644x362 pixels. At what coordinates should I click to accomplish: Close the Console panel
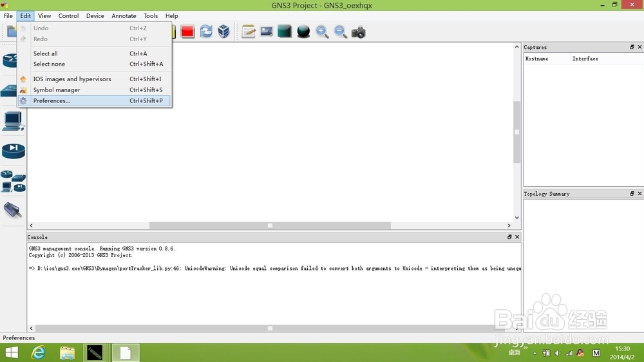click(517, 236)
